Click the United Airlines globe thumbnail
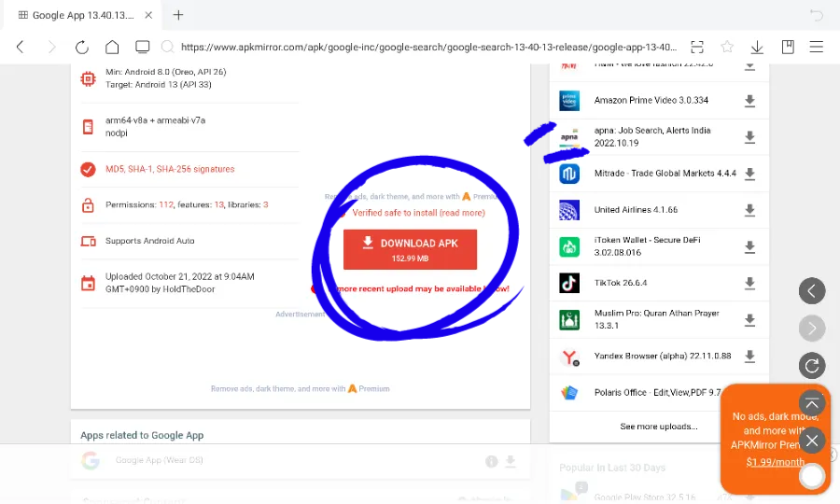 [x=569, y=210]
